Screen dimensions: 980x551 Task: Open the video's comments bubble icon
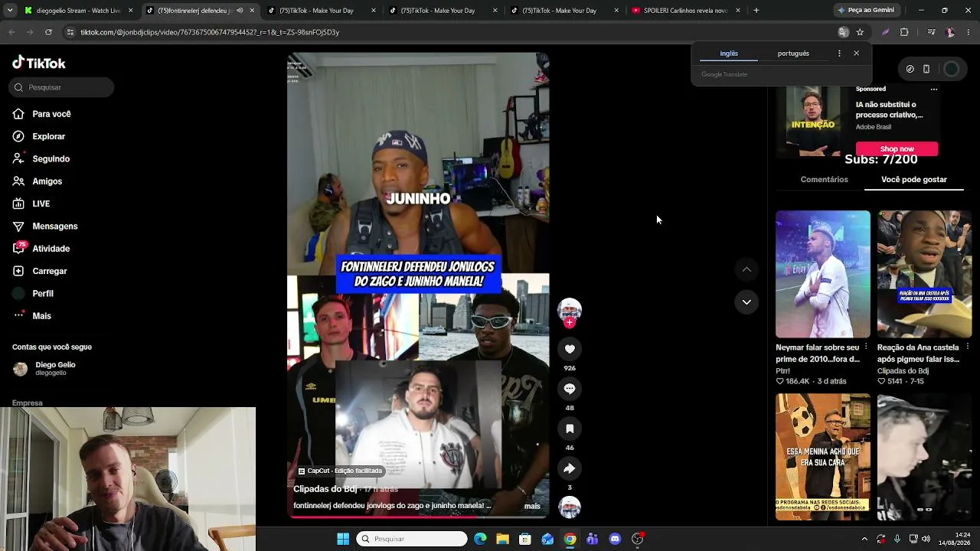570,389
